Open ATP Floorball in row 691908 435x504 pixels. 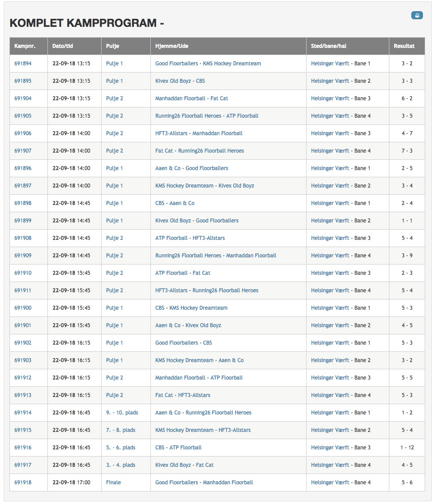(171, 238)
